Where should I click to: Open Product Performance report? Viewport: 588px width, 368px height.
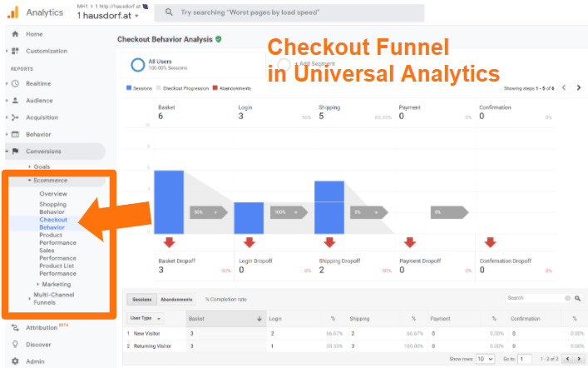click(x=57, y=238)
